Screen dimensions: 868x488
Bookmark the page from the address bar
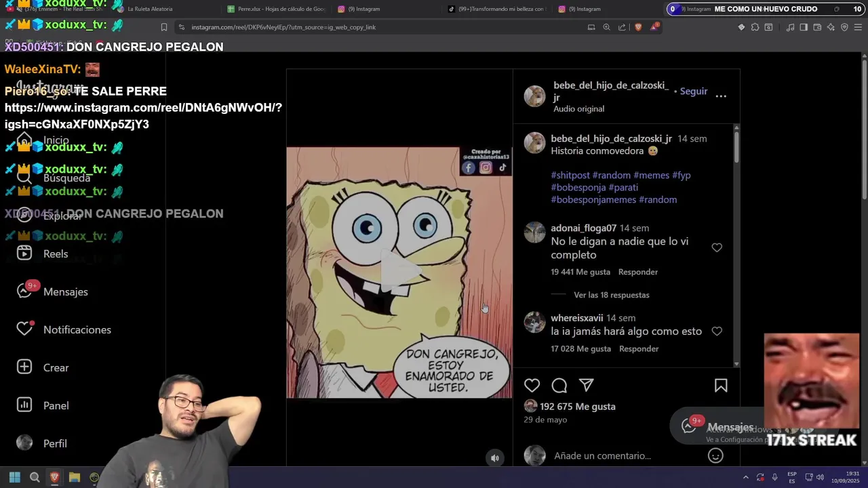(x=164, y=27)
